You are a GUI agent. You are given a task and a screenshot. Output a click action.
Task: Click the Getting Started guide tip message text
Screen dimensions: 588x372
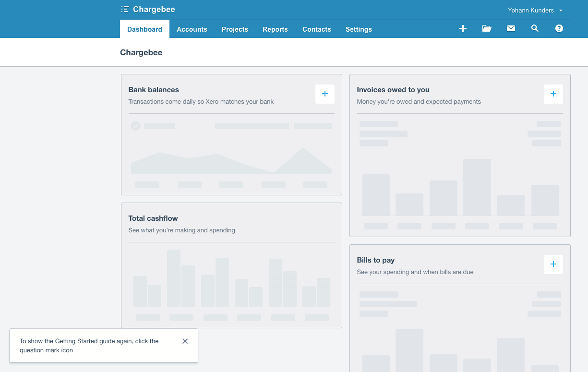coord(89,346)
